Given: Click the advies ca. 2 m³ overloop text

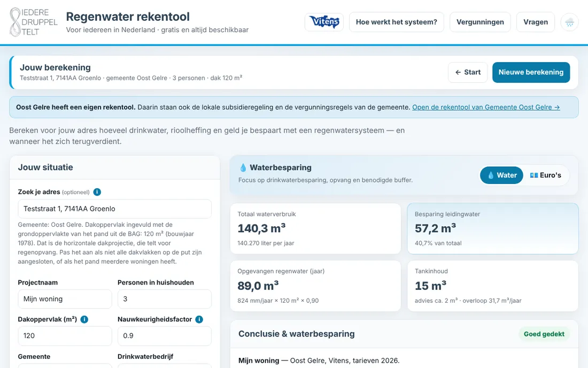Looking at the screenshot, I should click(x=468, y=301).
